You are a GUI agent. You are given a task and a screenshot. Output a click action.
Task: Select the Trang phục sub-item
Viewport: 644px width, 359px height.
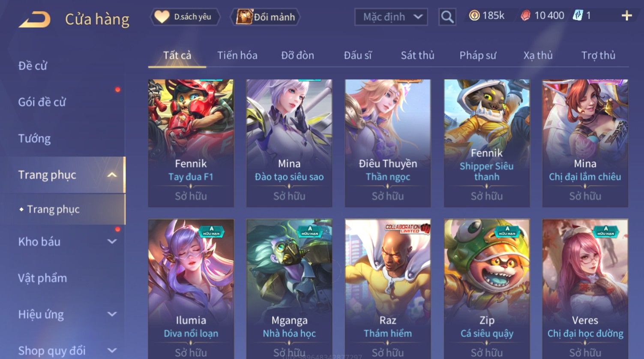[53, 209]
